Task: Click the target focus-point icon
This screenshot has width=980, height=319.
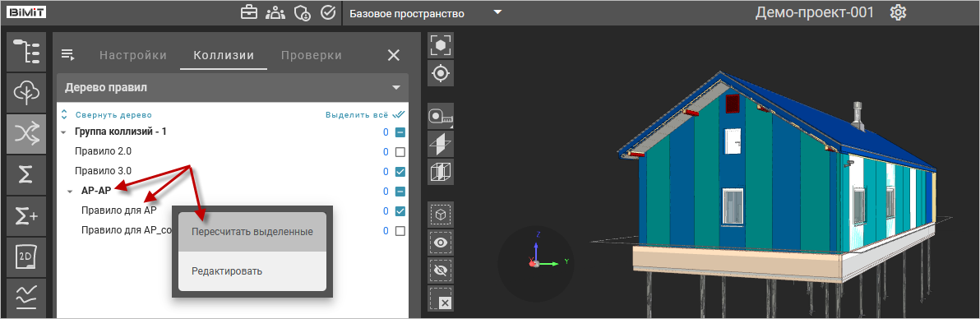Action: coord(441,73)
